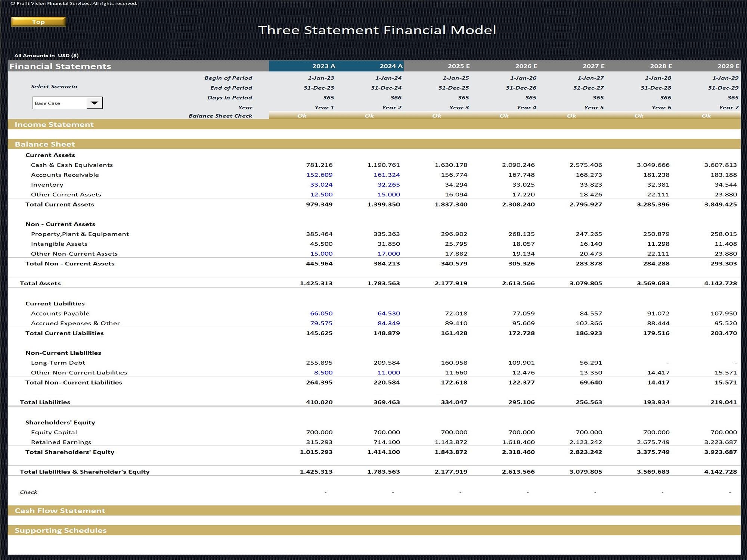Select Other Non-Current Assets value 17.000
Screen dimensions: 747x560
click(x=388, y=254)
